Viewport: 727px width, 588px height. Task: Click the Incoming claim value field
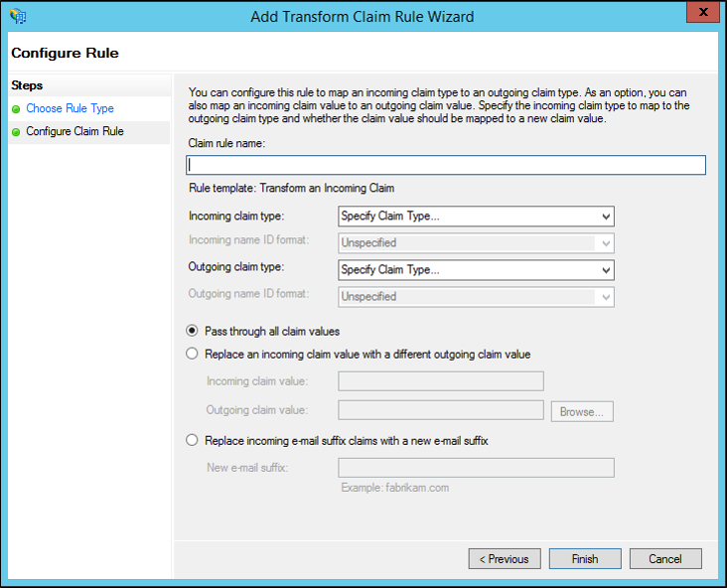point(441,381)
